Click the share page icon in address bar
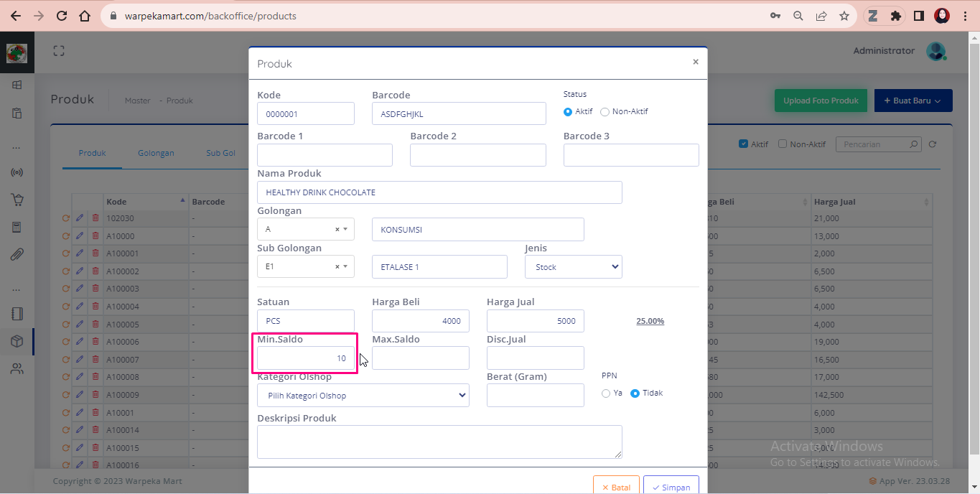 (x=821, y=16)
